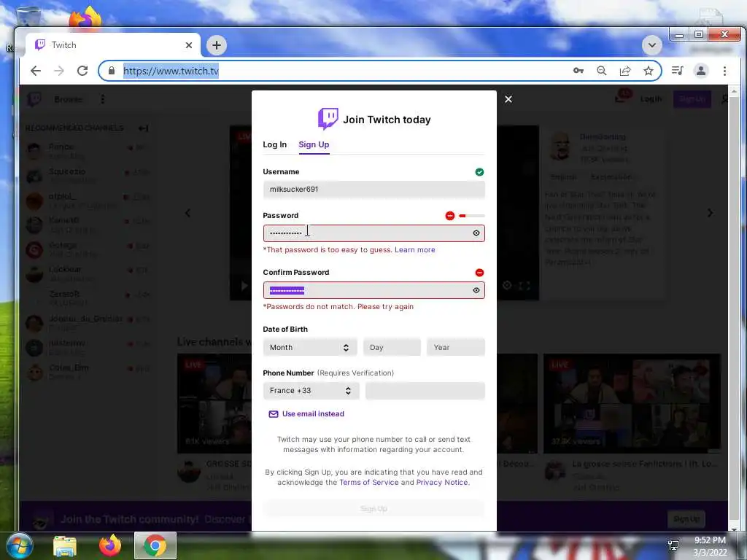Open the tab search chevron button
This screenshot has height=560, width=747.
pos(651,45)
